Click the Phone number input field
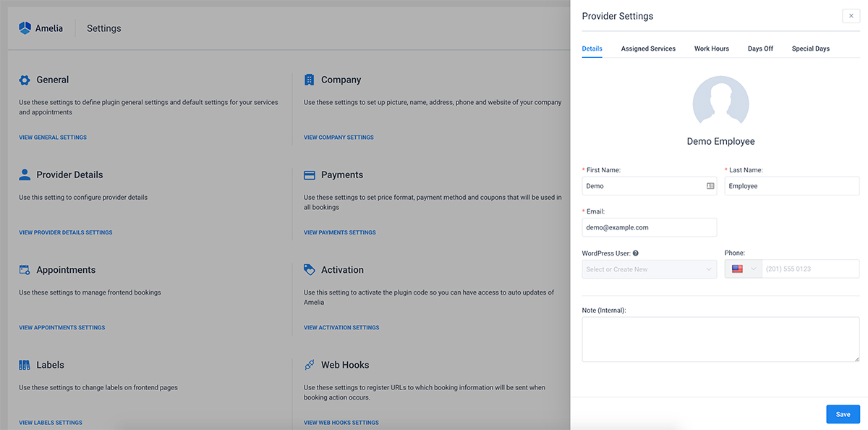Viewport: 868px width, 430px height. point(810,269)
